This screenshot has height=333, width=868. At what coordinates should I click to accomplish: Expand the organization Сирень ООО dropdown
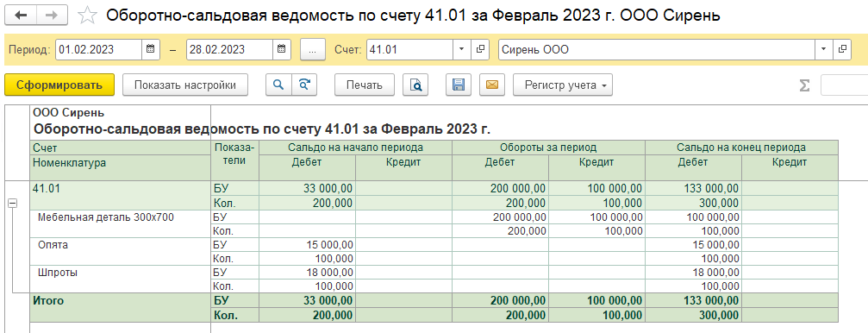click(824, 49)
